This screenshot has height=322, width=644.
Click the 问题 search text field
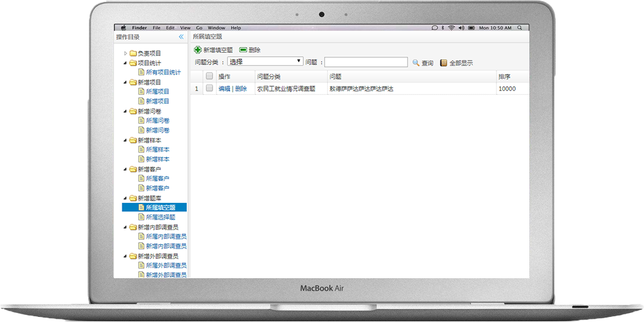click(x=366, y=62)
